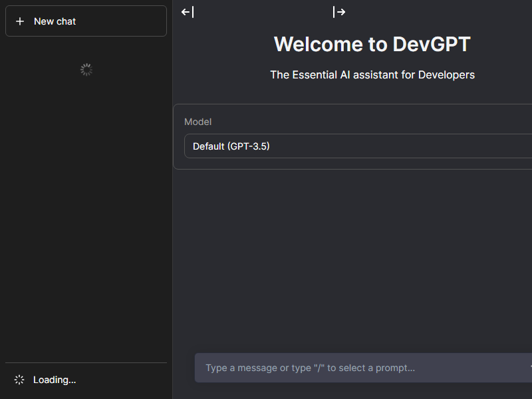Click the plus icon beside New chat

20,21
